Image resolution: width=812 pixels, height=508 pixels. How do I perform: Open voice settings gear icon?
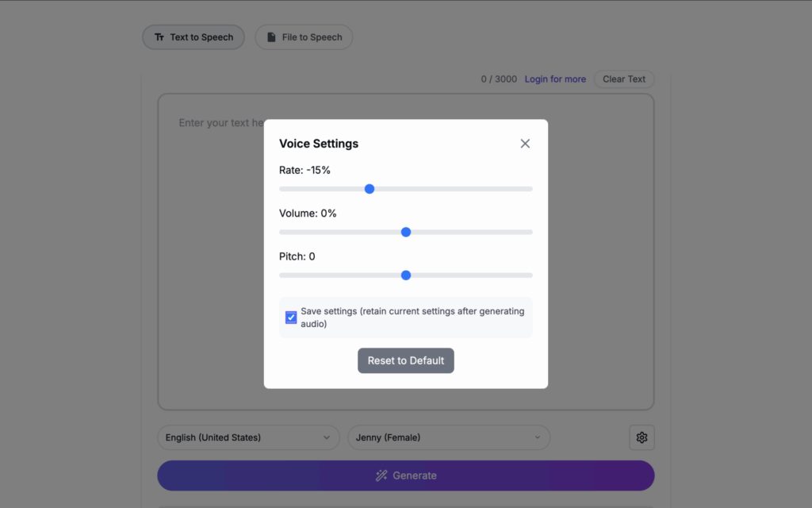[642, 437]
